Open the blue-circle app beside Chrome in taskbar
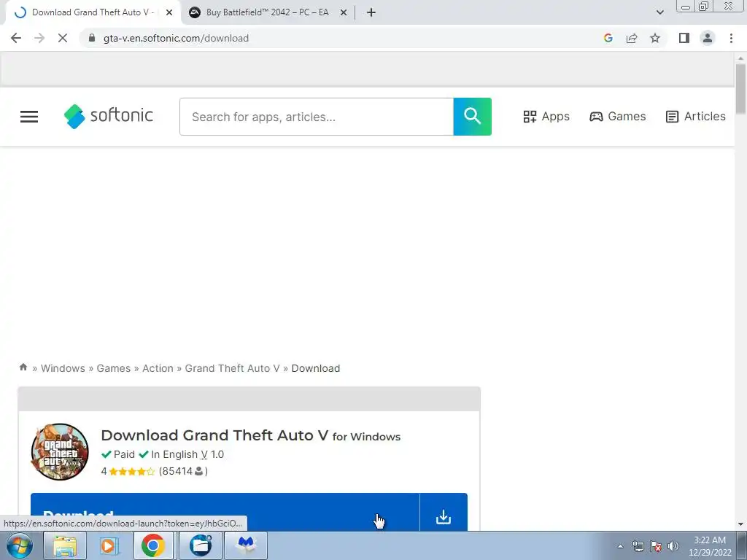The width and height of the screenshot is (747, 560). click(x=201, y=545)
